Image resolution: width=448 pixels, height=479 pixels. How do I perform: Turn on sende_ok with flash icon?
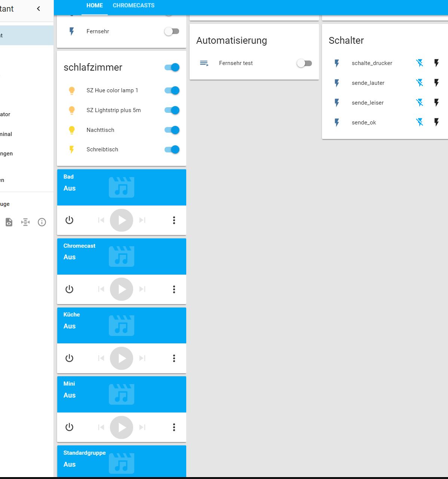pos(436,122)
